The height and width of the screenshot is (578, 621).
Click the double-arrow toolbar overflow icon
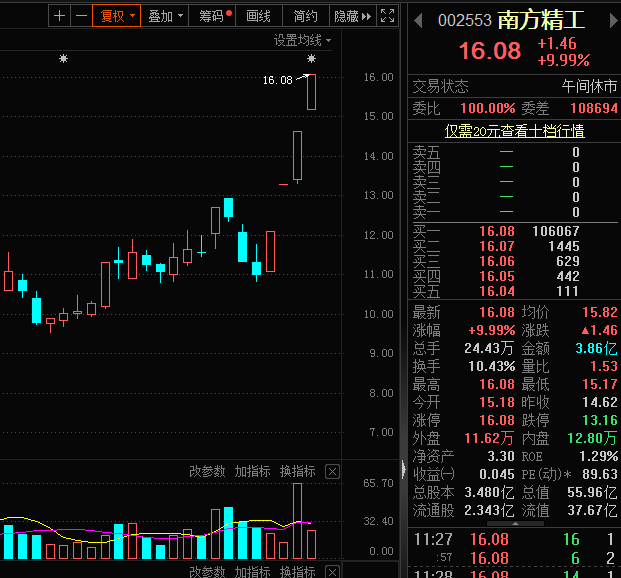pos(366,16)
